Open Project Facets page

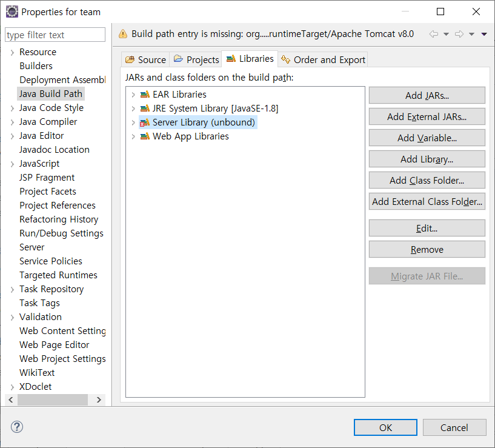(48, 191)
